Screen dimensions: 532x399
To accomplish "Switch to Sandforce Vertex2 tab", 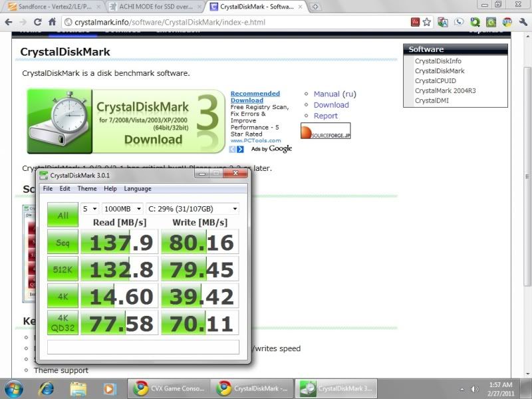I will coord(55,7).
